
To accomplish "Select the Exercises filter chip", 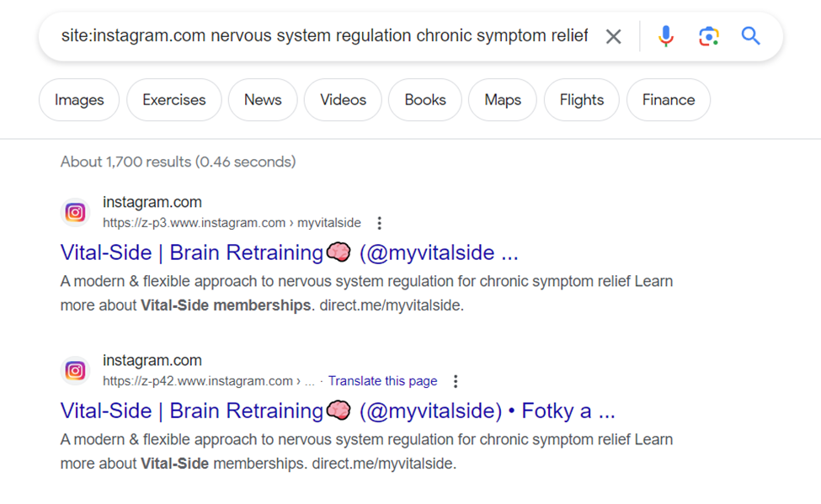I will pyautogui.click(x=174, y=100).
